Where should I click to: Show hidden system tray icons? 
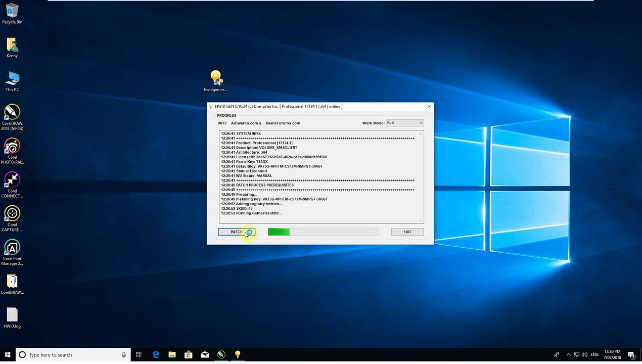tap(569, 355)
